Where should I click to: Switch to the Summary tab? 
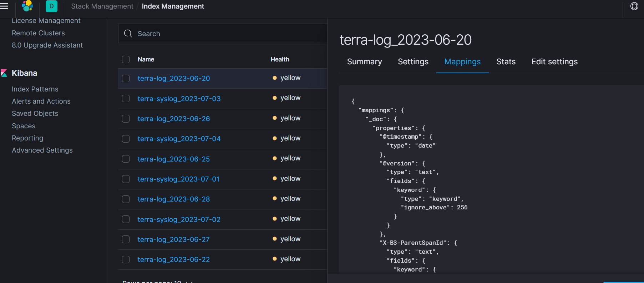pos(364,62)
